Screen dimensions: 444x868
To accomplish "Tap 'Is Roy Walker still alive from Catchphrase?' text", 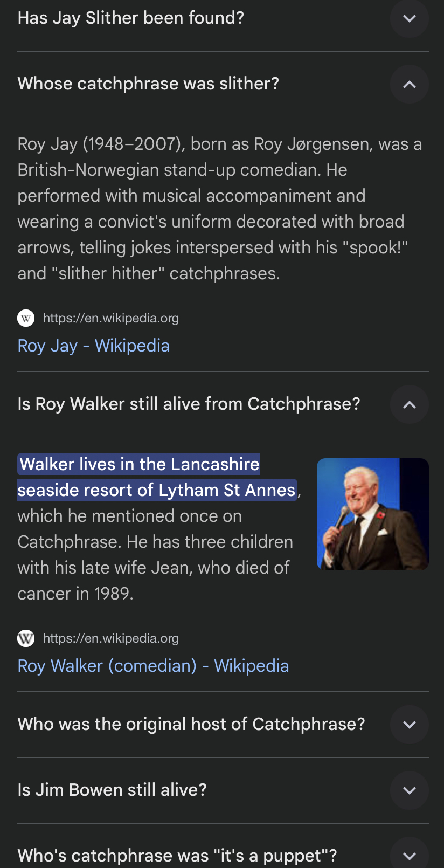I will click(x=189, y=404).
